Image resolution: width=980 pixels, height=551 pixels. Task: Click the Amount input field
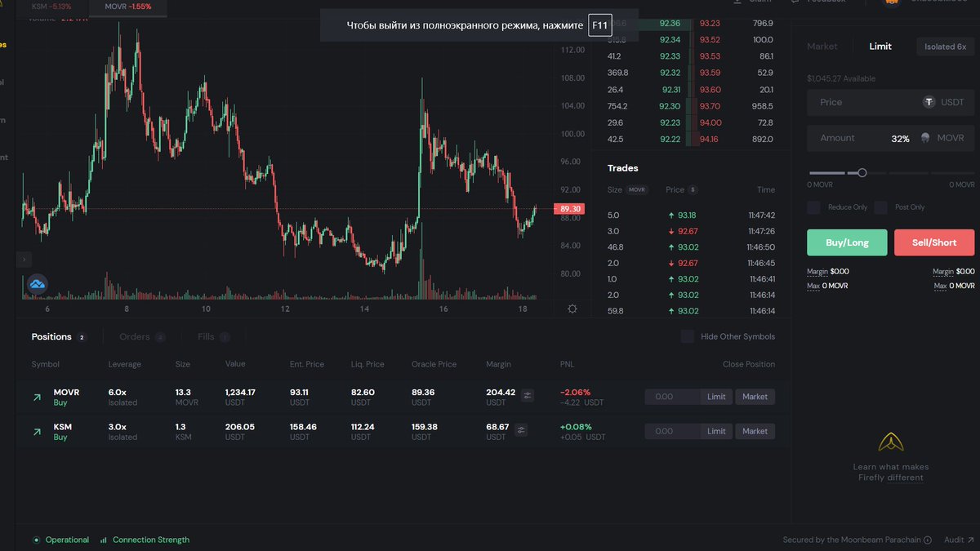890,138
